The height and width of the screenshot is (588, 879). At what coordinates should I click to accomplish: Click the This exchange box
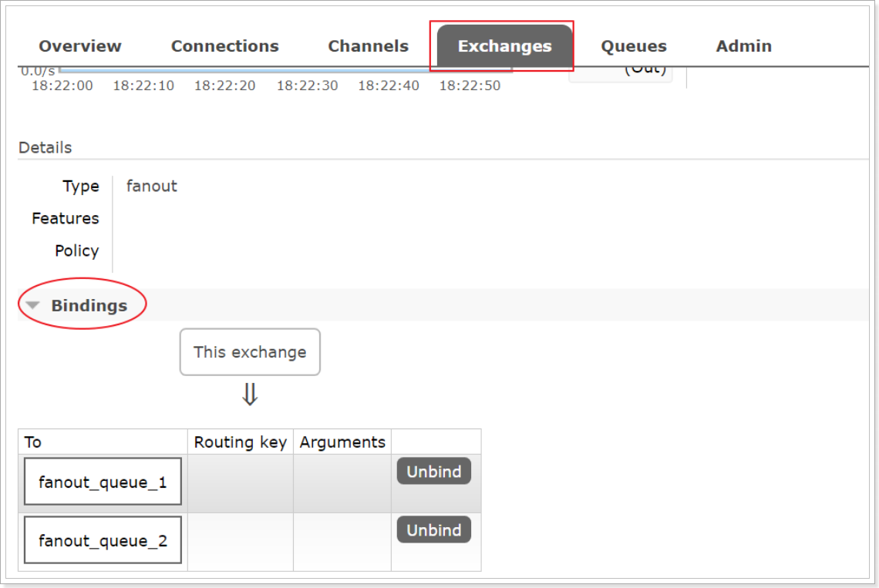coord(250,352)
